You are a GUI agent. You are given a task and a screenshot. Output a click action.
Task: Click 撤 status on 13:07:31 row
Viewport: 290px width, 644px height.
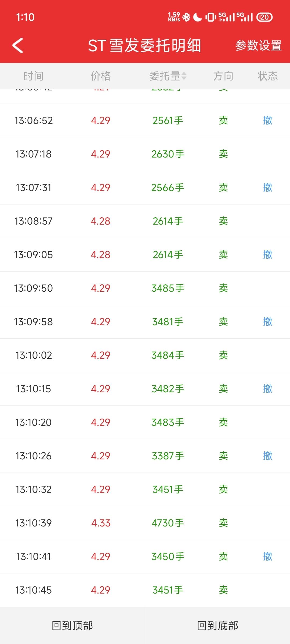click(268, 187)
